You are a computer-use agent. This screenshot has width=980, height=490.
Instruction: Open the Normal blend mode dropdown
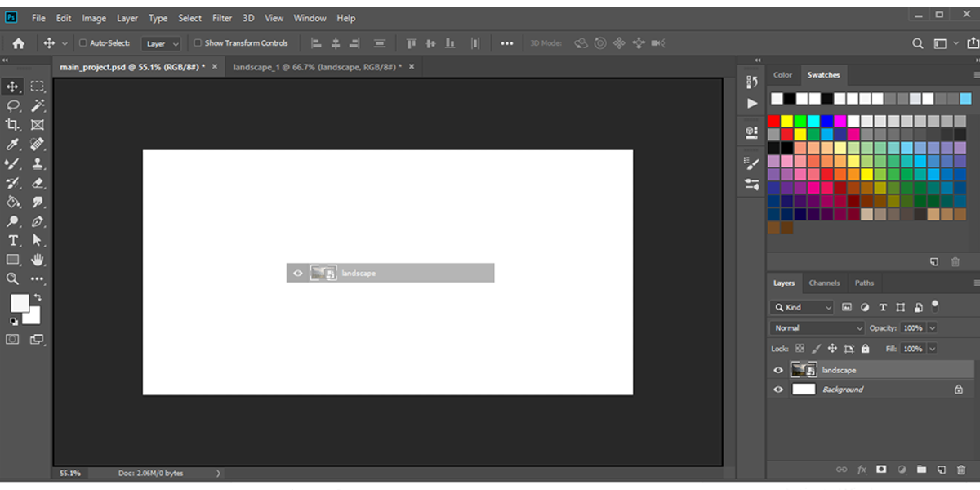tap(816, 327)
